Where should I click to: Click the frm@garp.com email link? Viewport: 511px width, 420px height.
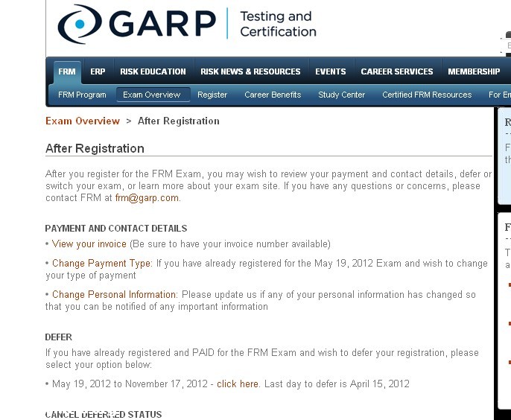coord(147,198)
